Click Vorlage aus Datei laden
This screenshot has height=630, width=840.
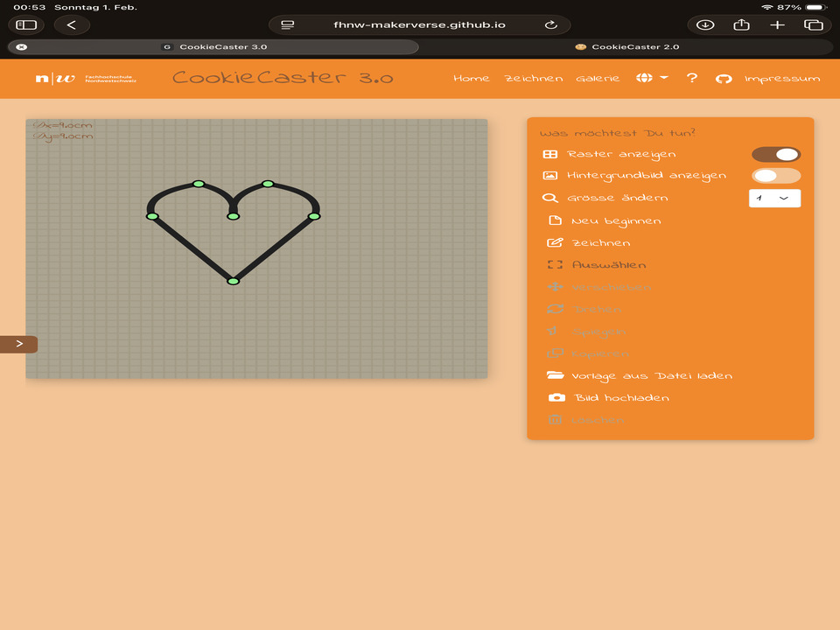pos(640,376)
